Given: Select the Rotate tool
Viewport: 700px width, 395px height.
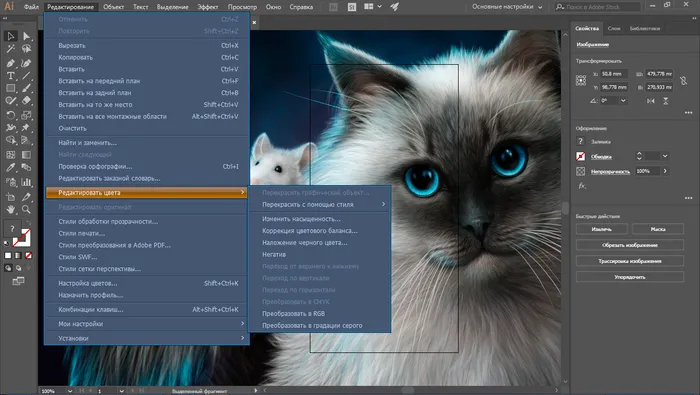Looking at the screenshot, I should 11,115.
